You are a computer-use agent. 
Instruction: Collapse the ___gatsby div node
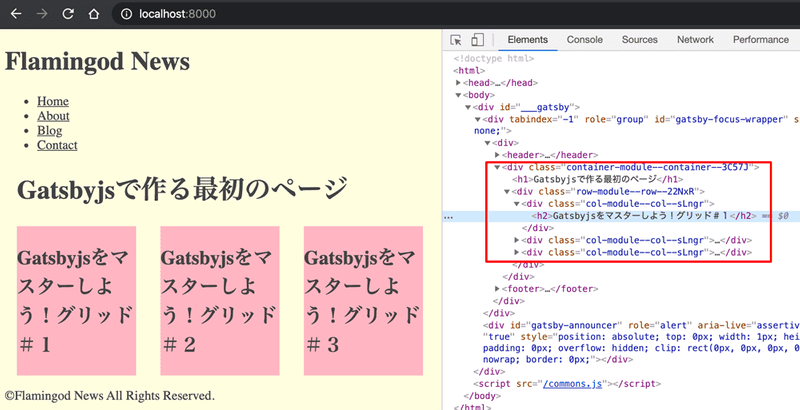click(468, 107)
